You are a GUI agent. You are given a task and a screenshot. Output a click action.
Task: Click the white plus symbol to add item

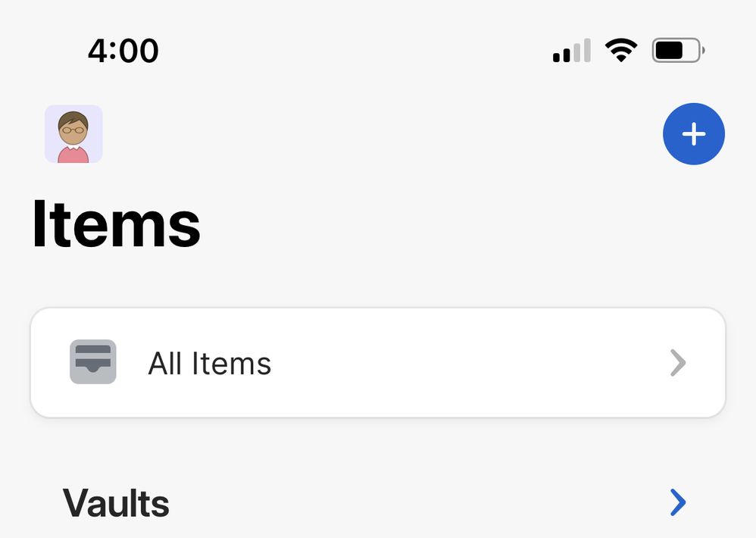[693, 134]
